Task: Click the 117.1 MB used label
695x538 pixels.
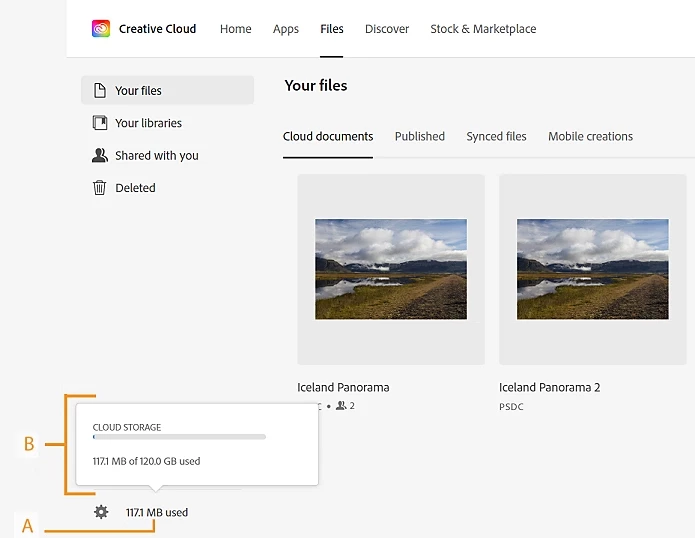Action: (x=157, y=512)
